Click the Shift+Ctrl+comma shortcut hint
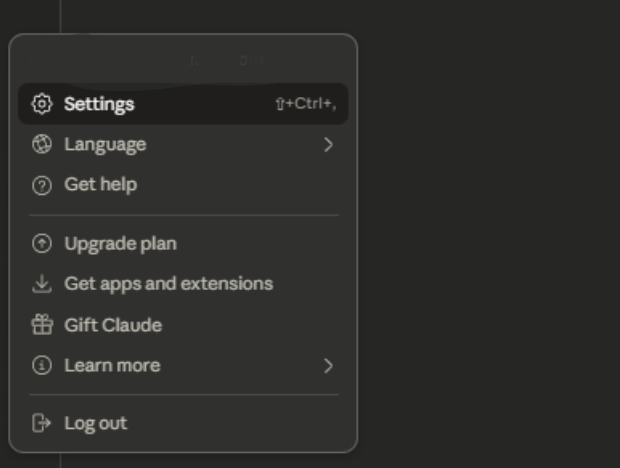620x468 pixels. 311,104
